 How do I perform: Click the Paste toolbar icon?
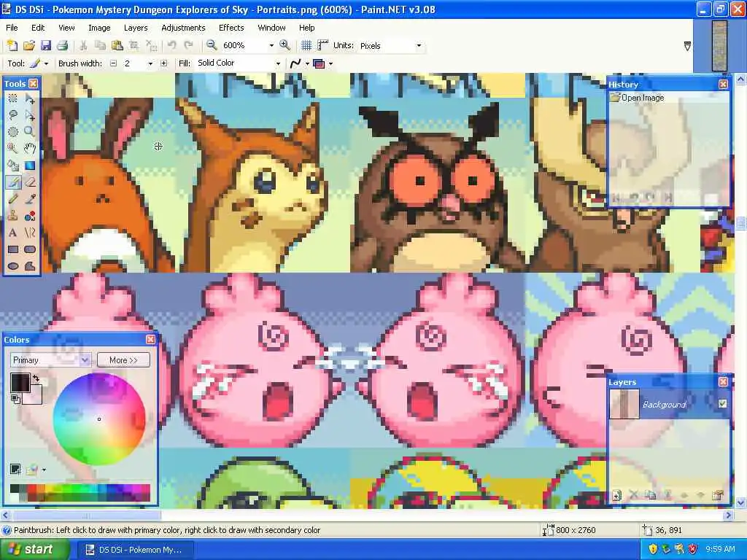click(x=117, y=46)
